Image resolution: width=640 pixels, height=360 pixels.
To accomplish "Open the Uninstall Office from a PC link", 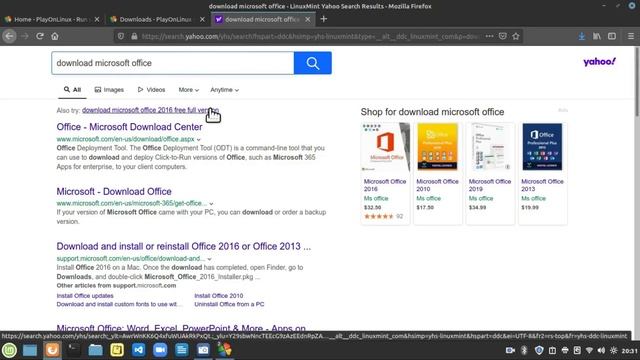I will pos(229,304).
